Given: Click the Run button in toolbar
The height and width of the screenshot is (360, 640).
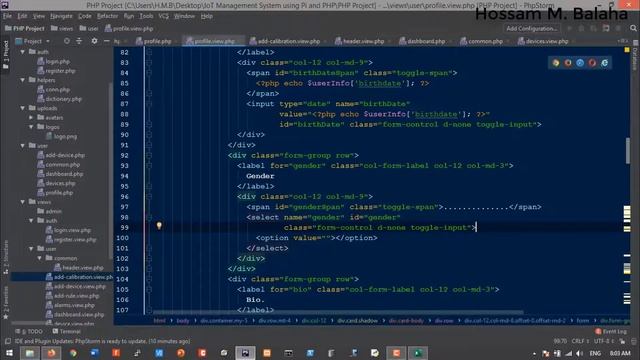Looking at the screenshot, I should (569, 29).
